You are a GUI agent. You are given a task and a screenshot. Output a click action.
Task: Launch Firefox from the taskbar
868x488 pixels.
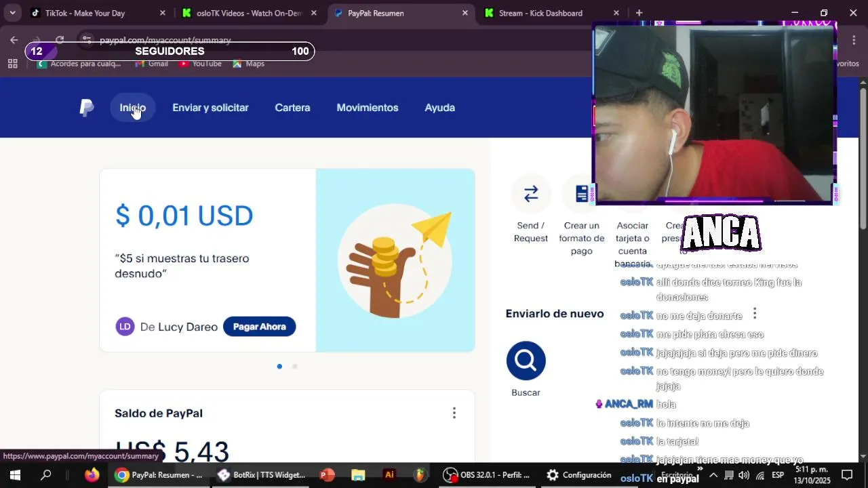coord(92,475)
